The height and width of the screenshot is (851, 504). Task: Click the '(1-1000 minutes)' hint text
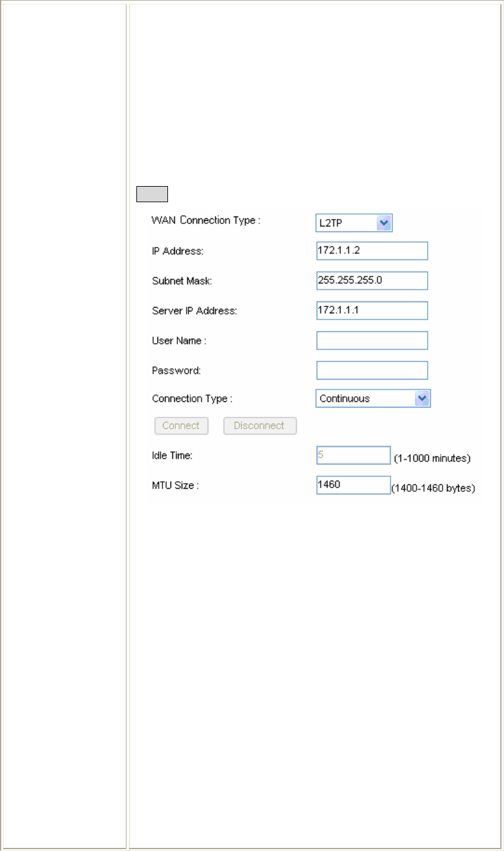tap(433, 459)
